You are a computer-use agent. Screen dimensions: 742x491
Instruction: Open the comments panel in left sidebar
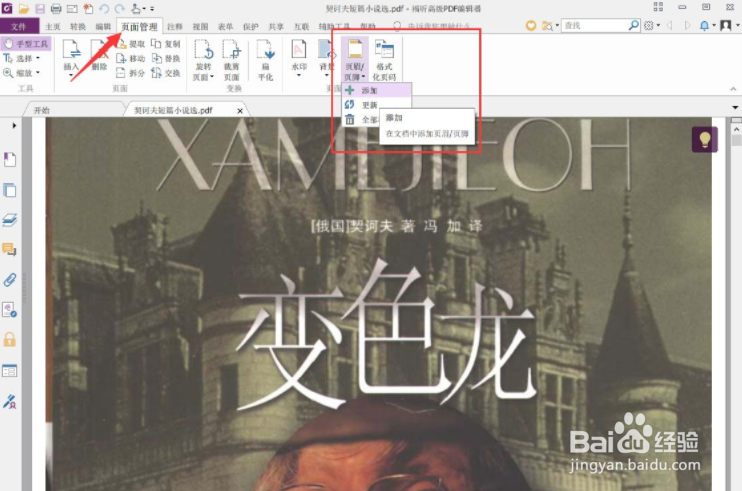[x=9, y=249]
